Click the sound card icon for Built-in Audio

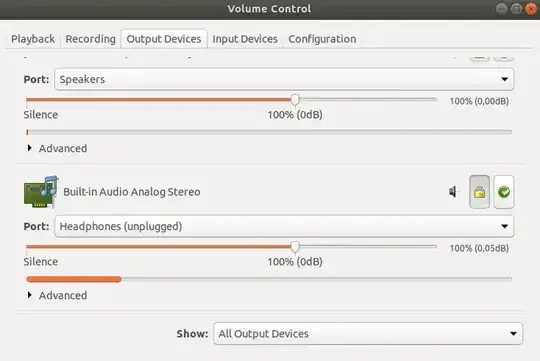point(41,192)
